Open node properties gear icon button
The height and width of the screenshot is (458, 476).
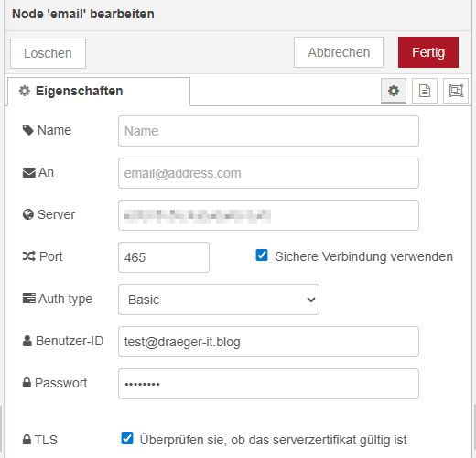(394, 91)
